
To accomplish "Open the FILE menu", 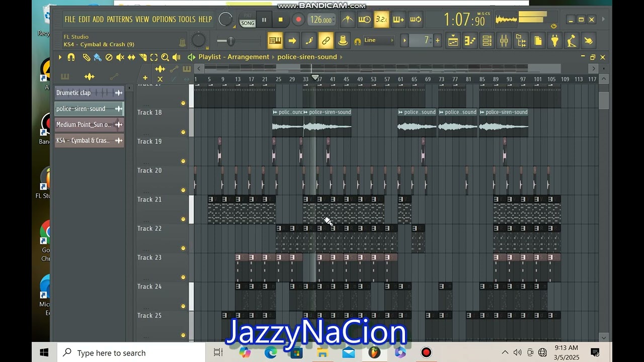I will point(70,20).
